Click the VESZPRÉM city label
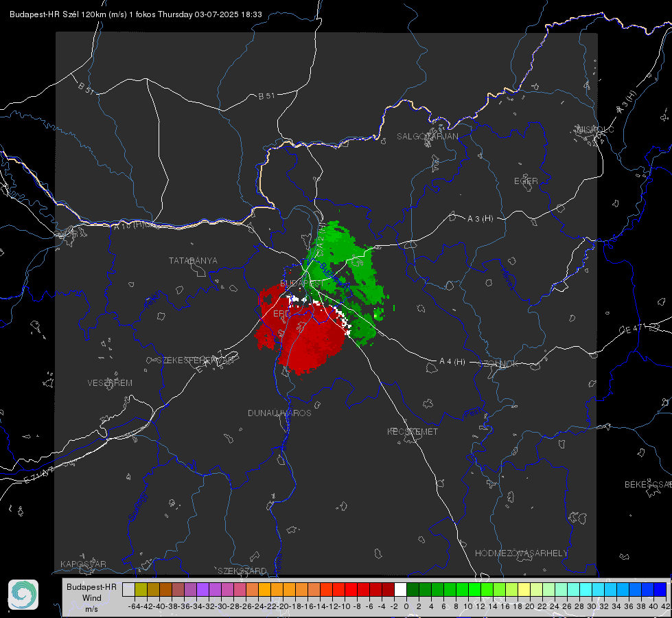The width and height of the screenshot is (672, 618). [x=110, y=382]
